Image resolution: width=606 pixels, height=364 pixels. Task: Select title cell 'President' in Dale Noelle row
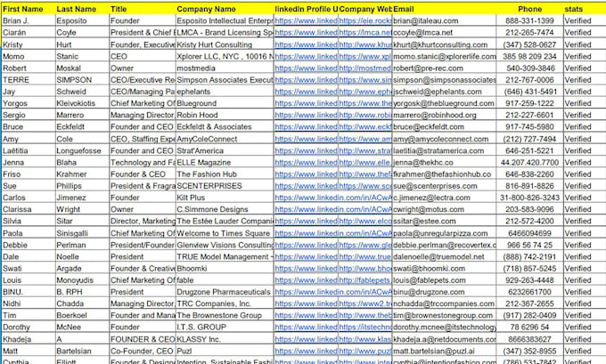tap(143, 256)
